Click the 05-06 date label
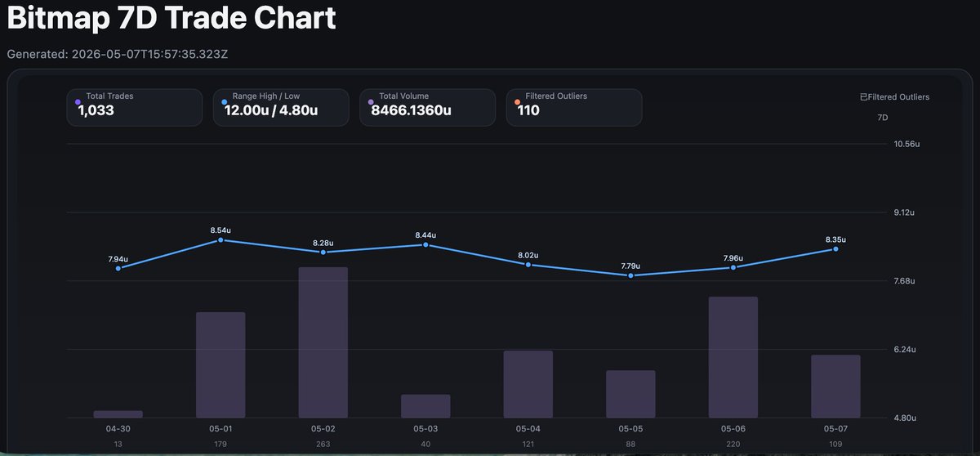Viewport: 980px width, 456px height. tap(733, 429)
